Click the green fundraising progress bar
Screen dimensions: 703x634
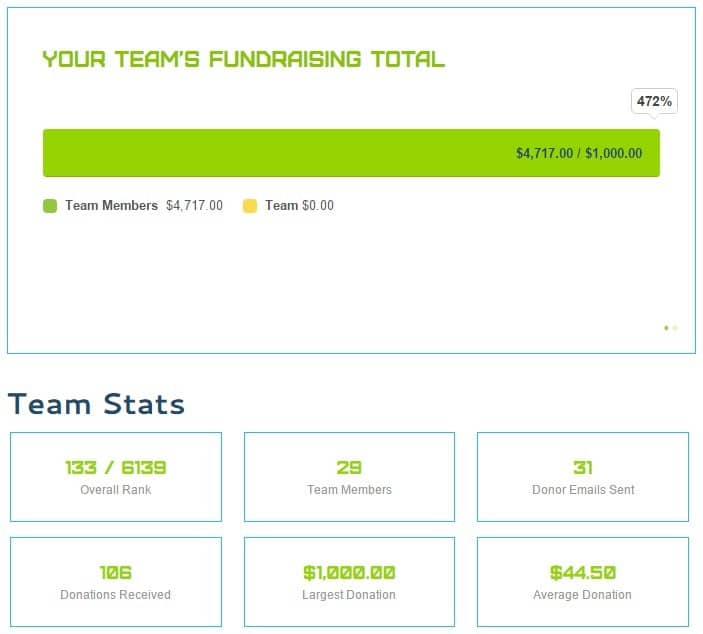pyautogui.click(x=351, y=153)
